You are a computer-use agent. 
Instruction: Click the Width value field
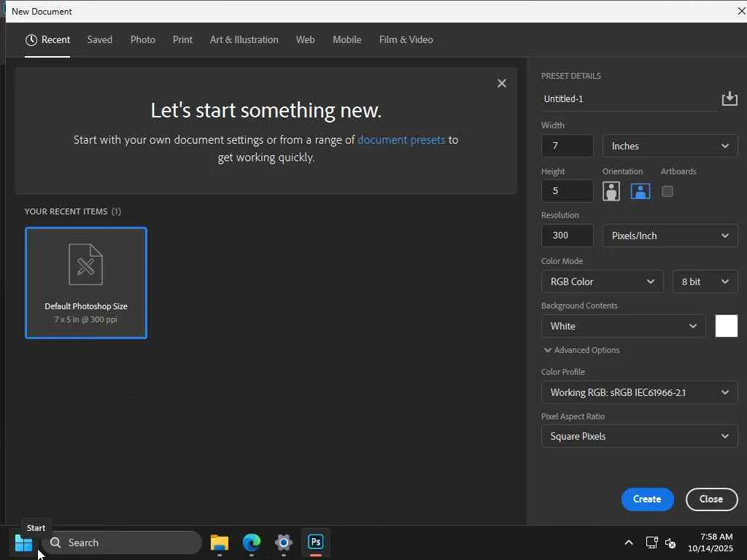pos(568,146)
